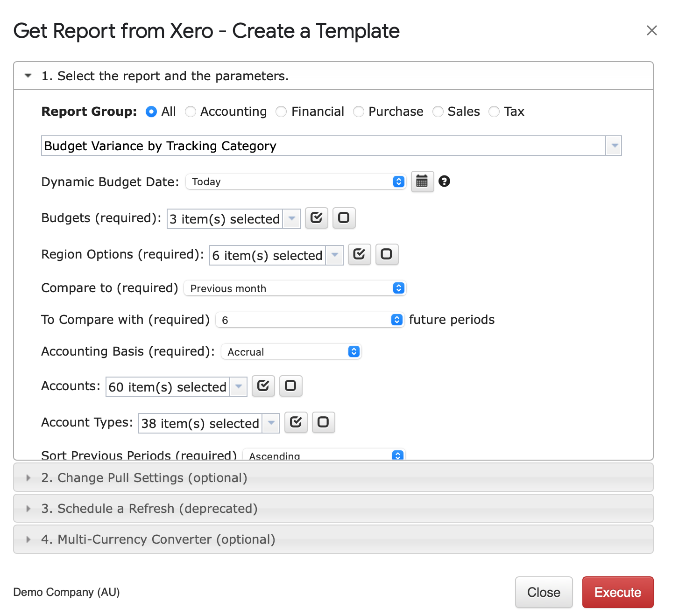Choose the Financial report group

[x=281, y=112]
